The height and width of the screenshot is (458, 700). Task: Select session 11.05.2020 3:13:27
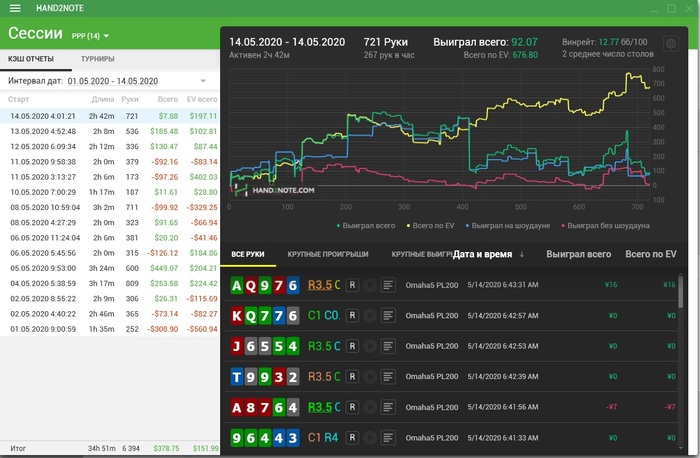click(x=109, y=177)
